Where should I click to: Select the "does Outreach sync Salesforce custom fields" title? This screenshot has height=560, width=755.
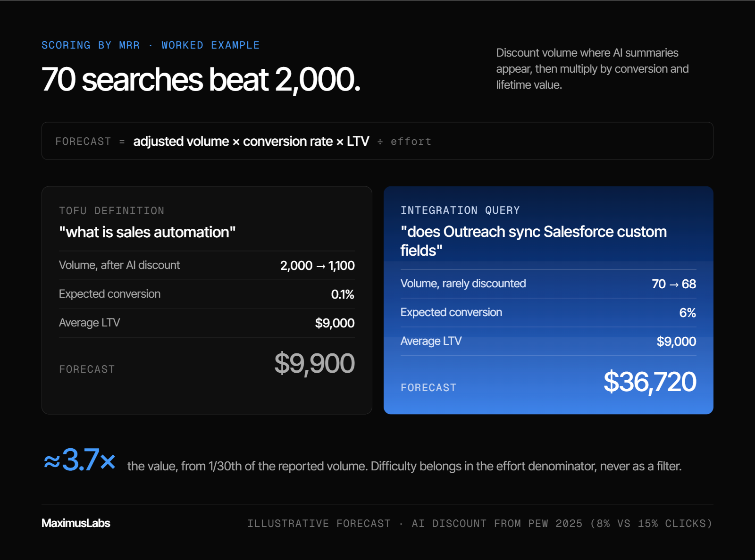[x=534, y=241]
